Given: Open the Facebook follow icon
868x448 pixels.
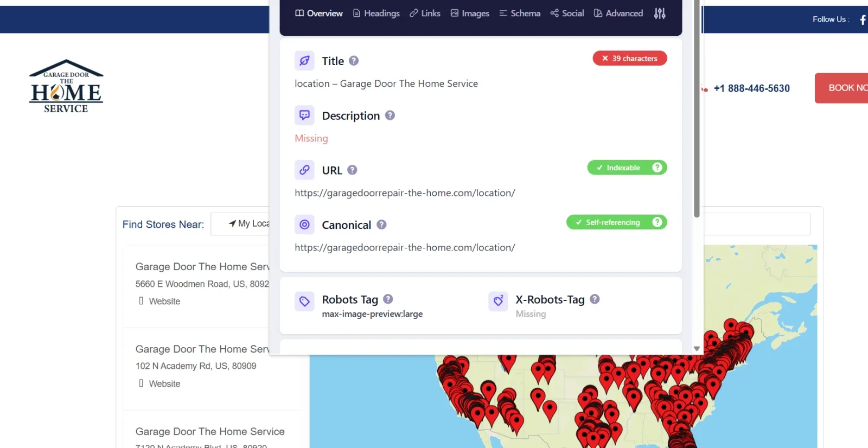Looking at the screenshot, I should [x=863, y=20].
